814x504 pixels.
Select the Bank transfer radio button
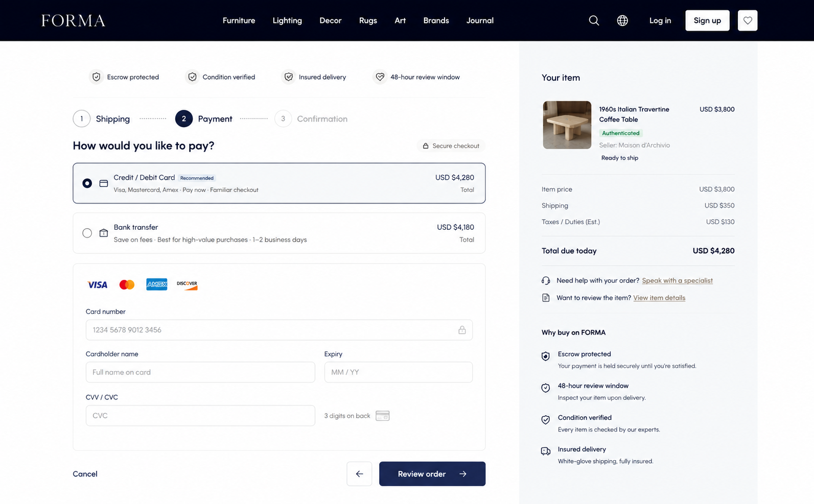click(87, 233)
